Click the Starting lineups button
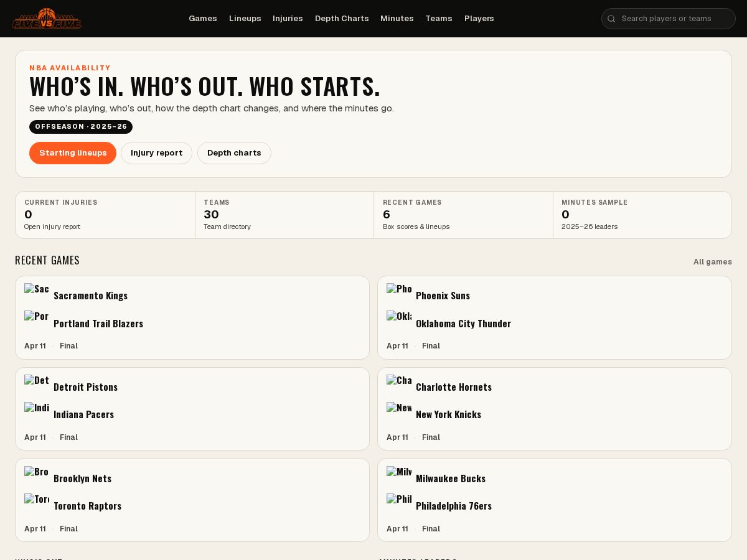Image resolution: width=747 pixels, height=560 pixels. [x=73, y=153]
